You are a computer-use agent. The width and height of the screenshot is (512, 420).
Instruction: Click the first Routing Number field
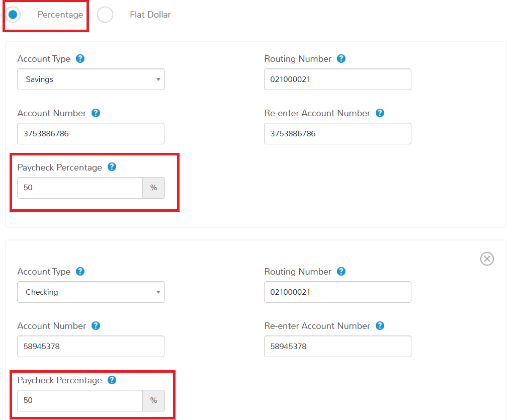click(337, 79)
